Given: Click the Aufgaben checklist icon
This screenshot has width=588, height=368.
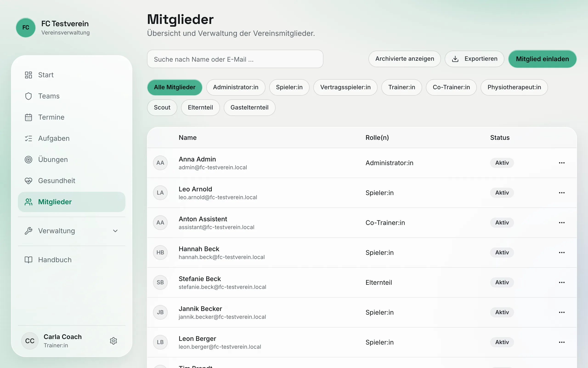Looking at the screenshot, I should coord(28,138).
